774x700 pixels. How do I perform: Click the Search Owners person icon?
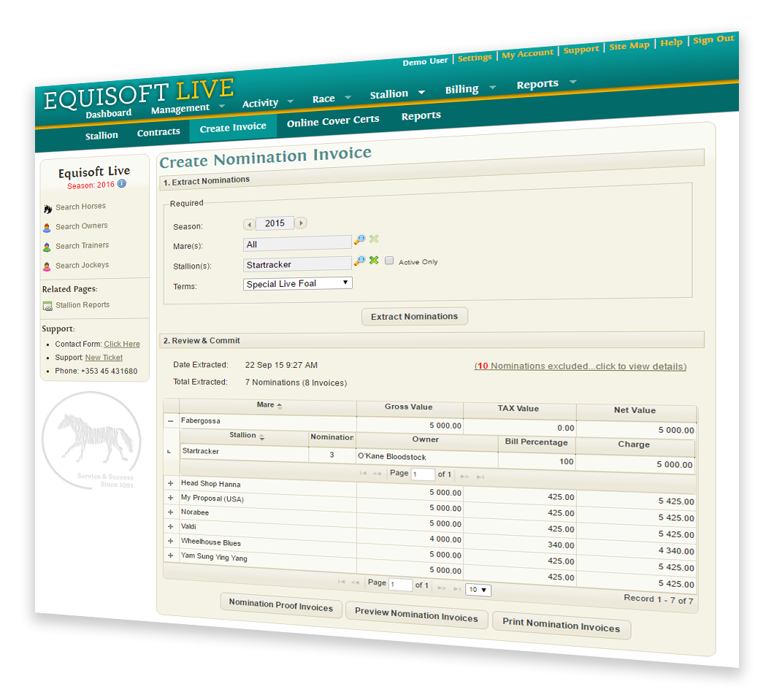(x=47, y=228)
